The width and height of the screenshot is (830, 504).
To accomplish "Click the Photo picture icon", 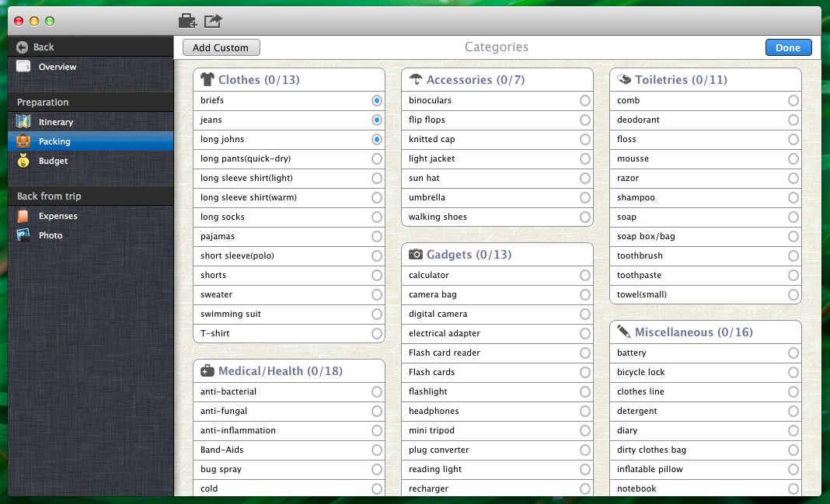I will click(x=23, y=235).
